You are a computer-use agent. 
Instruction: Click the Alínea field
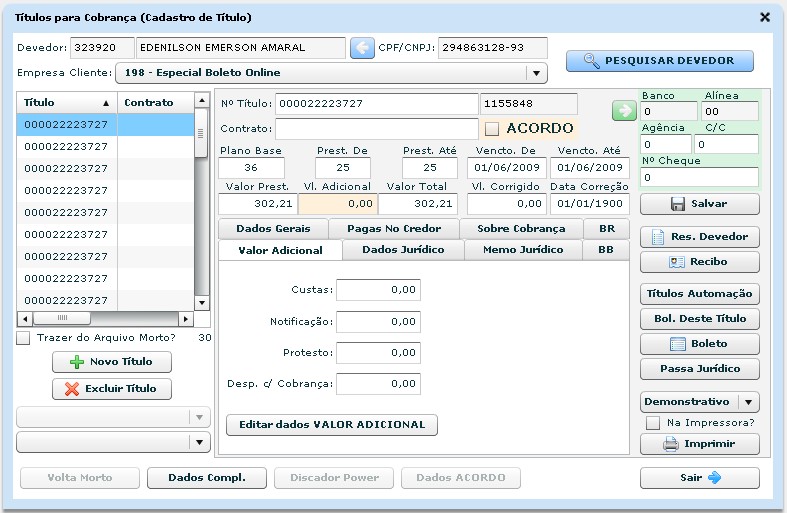[730, 111]
